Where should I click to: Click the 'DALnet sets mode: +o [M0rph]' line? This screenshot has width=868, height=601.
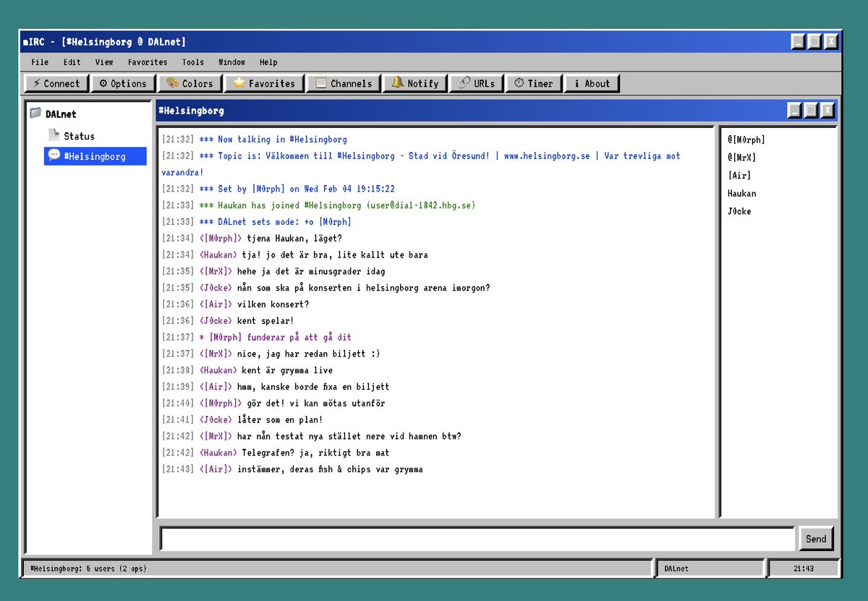(275, 222)
